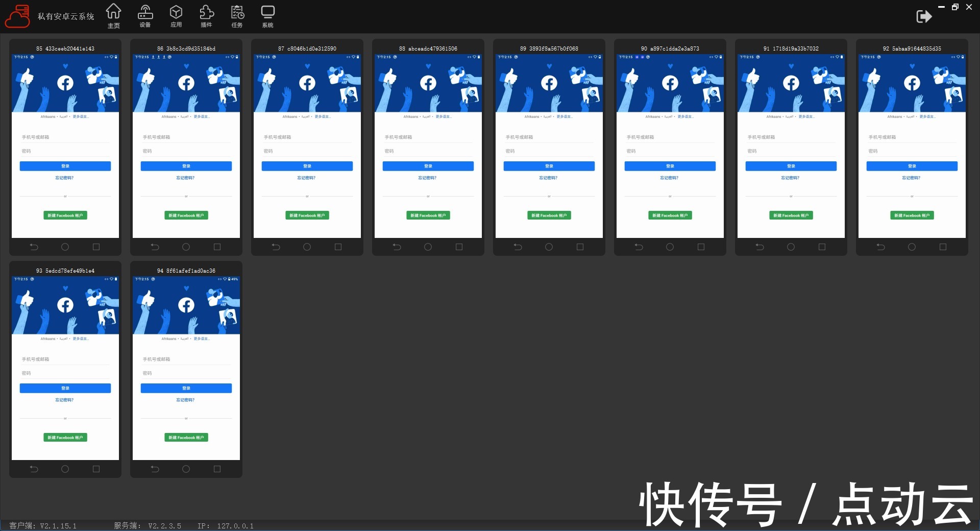The width and height of the screenshot is (980, 531).
Task: Select device title 91 1718d19a33b7032
Action: (791, 49)
